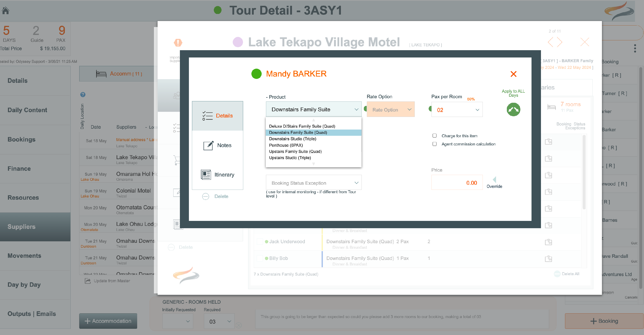Click the Delete minus icon in dialog

tap(205, 196)
